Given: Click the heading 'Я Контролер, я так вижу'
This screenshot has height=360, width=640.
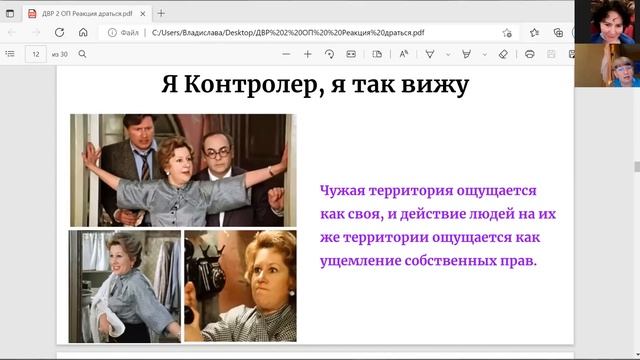Looking at the screenshot, I should pos(315,85).
